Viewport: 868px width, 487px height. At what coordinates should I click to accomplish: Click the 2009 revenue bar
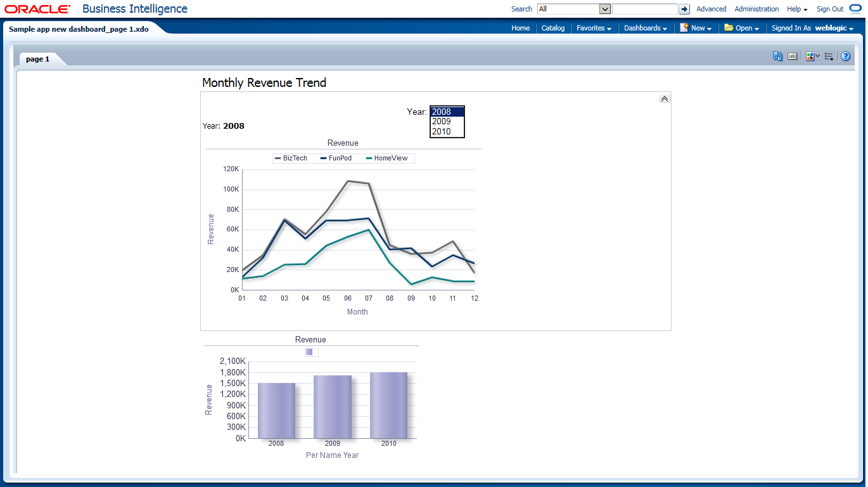coord(333,406)
